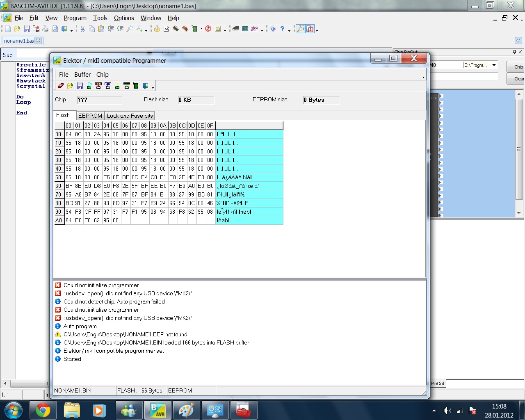Click the PDF viewer icon in toolbar
The width and height of the screenshot is (525, 420).
(x=310, y=29)
